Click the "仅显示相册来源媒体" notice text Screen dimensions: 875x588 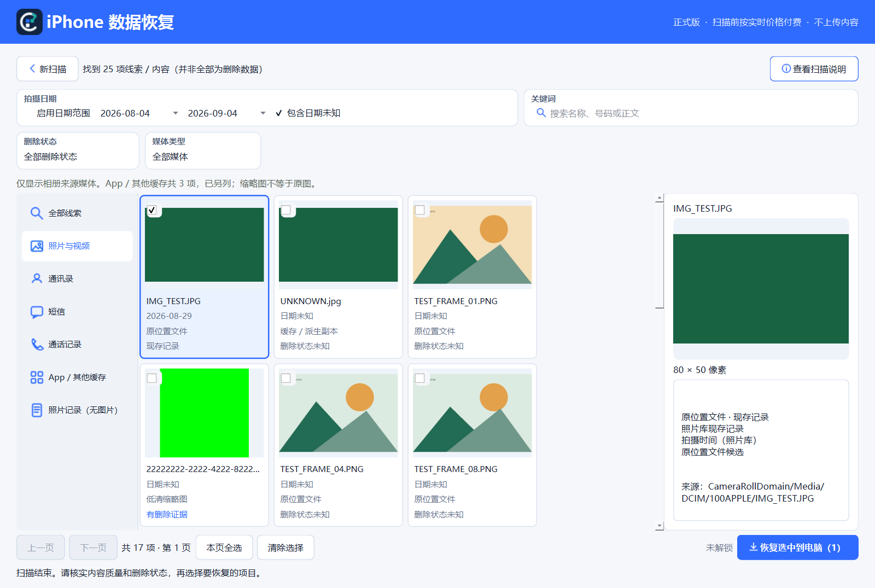[x=57, y=183]
